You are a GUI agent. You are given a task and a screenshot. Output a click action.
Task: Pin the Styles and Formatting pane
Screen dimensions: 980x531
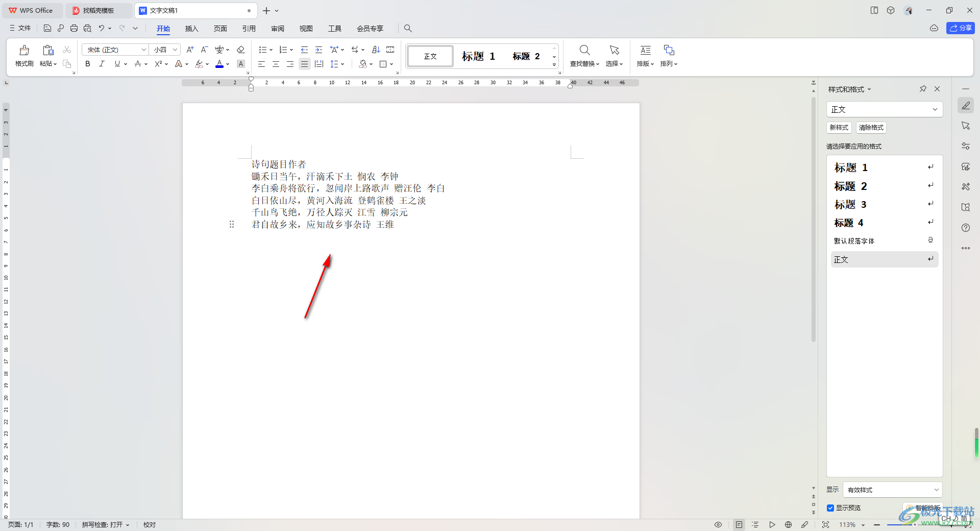click(923, 89)
